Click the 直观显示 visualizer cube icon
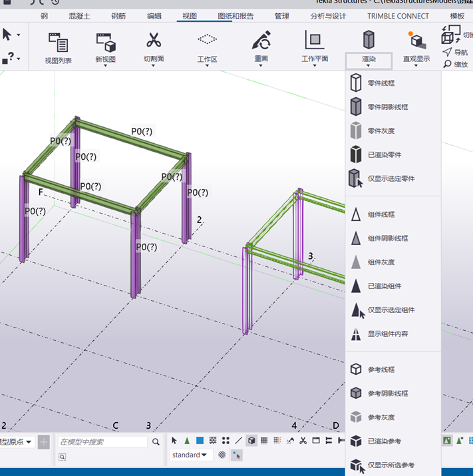473x476 pixels. 416,40
